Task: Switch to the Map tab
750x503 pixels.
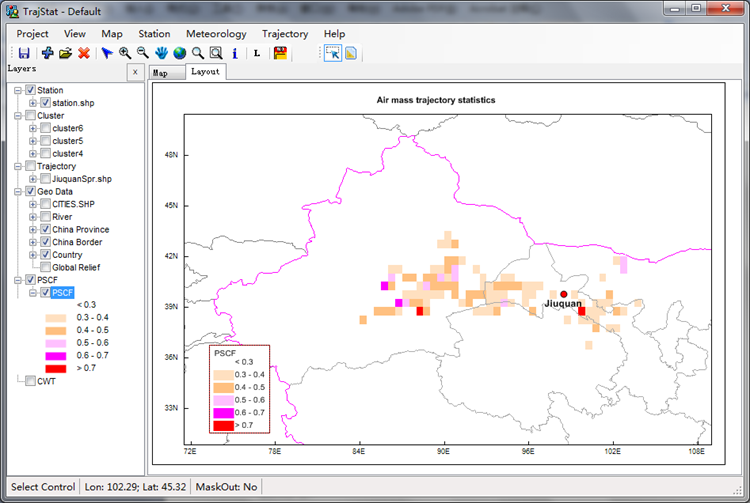Action: 160,73
